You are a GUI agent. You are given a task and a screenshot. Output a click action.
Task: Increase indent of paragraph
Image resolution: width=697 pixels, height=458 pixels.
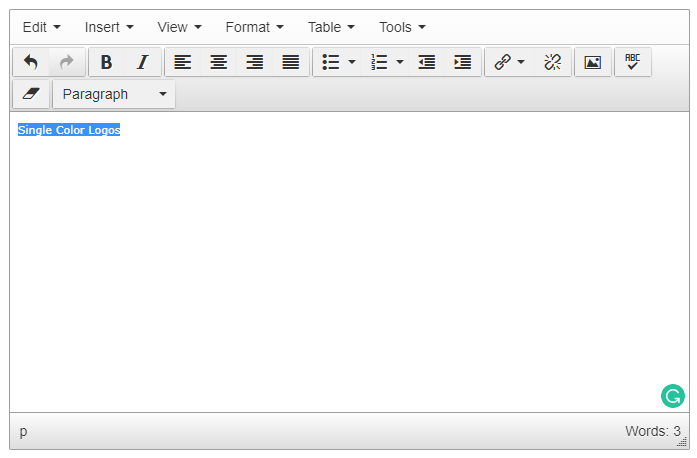(x=462, y=62)
